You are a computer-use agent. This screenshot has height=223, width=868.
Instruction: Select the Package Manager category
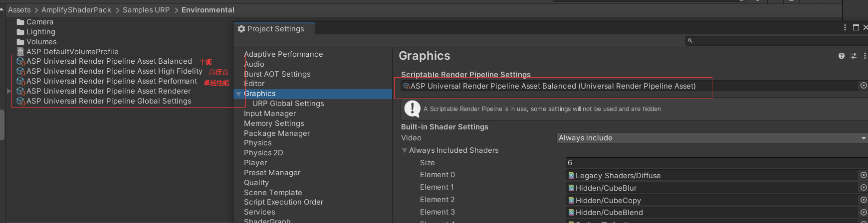point(277,133)
